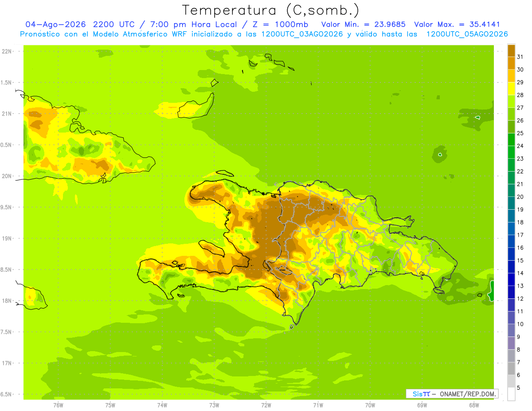Click the teal legend band between 19 and 20
Image resolution: width=532 pixels, height=411 pixels.
click(511, 203)
